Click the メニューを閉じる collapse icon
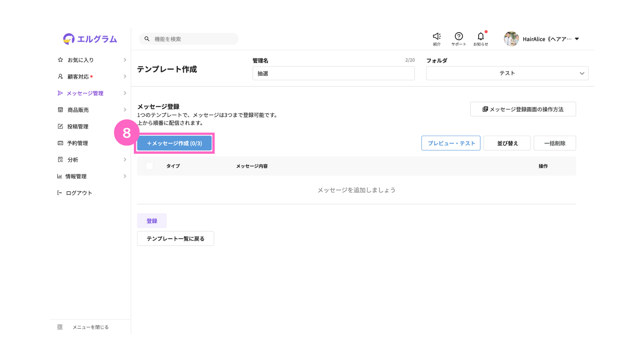 (60, 327)
